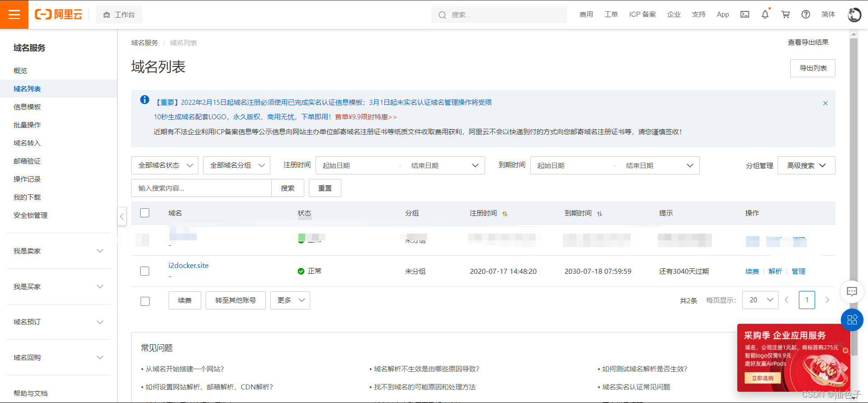Focus the 输入搜索内容 input field
This screenshot has width=868, height=403.
click(201, 188)
